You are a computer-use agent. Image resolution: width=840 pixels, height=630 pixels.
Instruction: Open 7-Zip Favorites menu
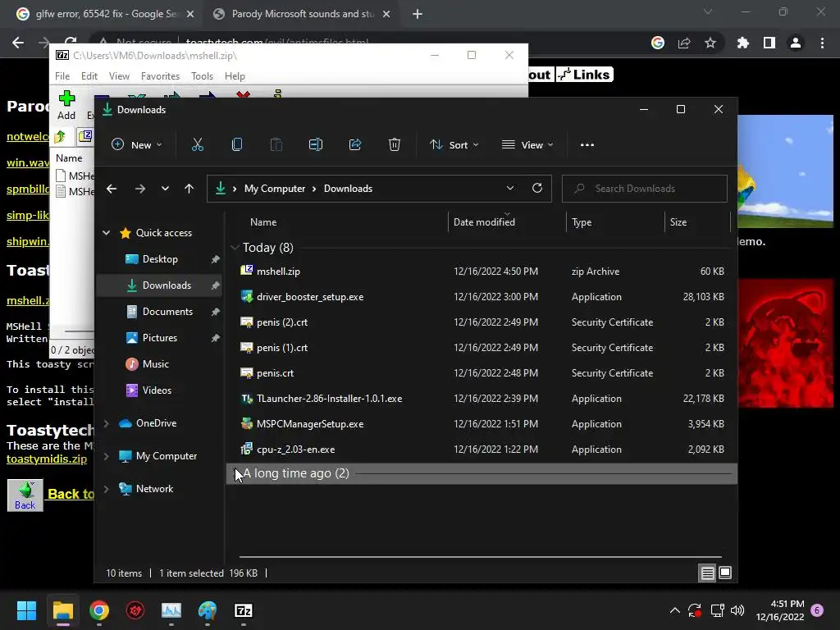coord(160,76)
